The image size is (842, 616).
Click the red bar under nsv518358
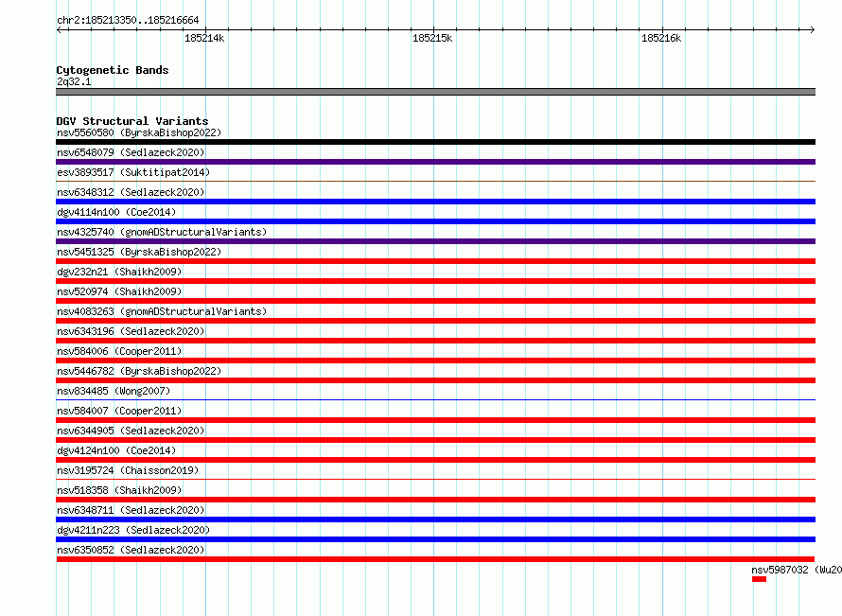tap(435, 500)
